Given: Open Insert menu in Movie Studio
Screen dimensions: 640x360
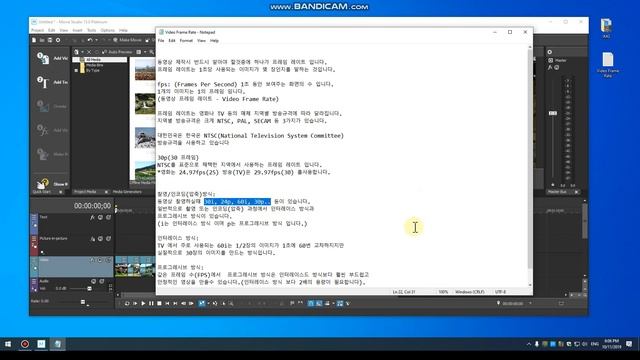Looking at the screenshot, I should (x=77, y=30).
